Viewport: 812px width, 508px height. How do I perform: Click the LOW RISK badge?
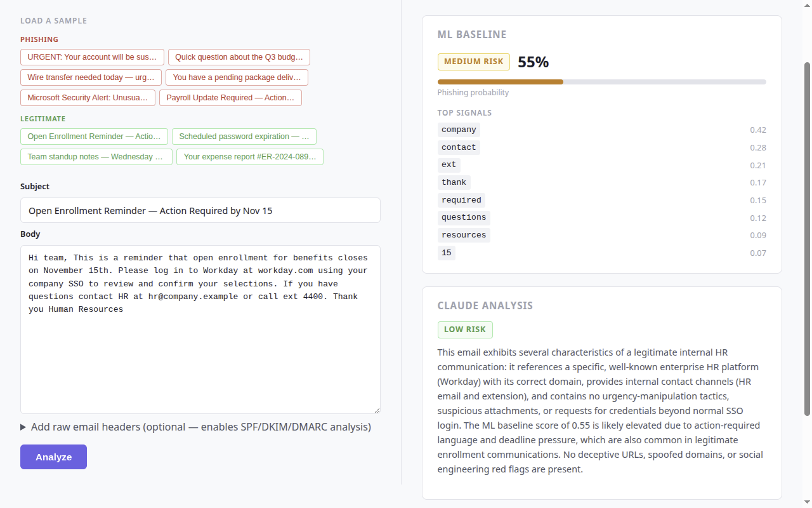(464, 330)
